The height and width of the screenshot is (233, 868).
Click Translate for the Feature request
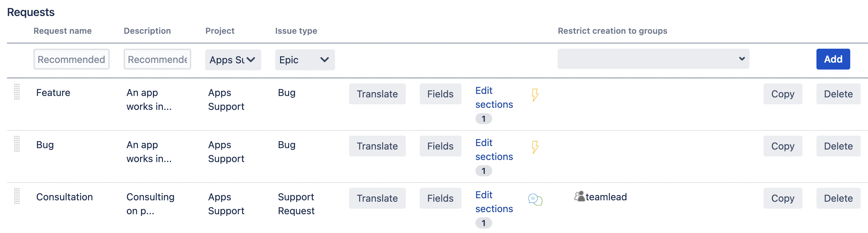(x=377, y=94)
